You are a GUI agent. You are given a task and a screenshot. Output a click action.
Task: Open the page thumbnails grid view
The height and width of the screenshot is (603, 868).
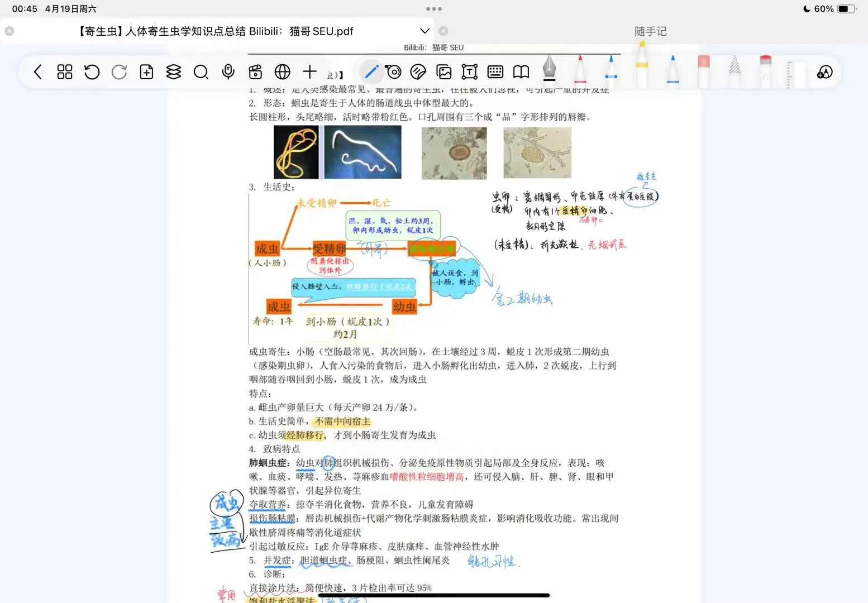pos(65,72)
